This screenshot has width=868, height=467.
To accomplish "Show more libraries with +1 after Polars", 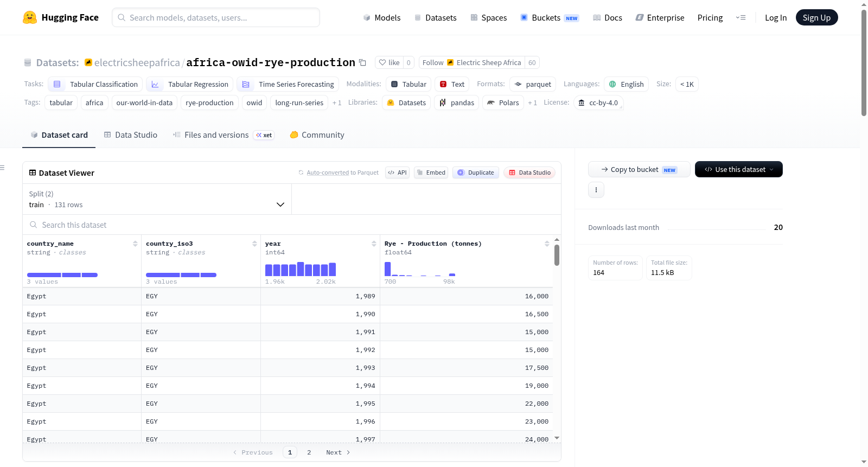I will pos(532,103).
